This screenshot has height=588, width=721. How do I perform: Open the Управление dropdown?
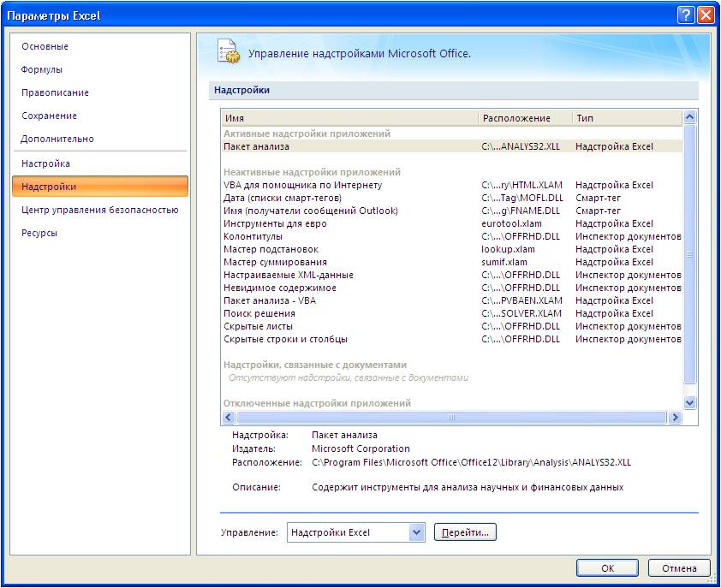coord(354,532)
